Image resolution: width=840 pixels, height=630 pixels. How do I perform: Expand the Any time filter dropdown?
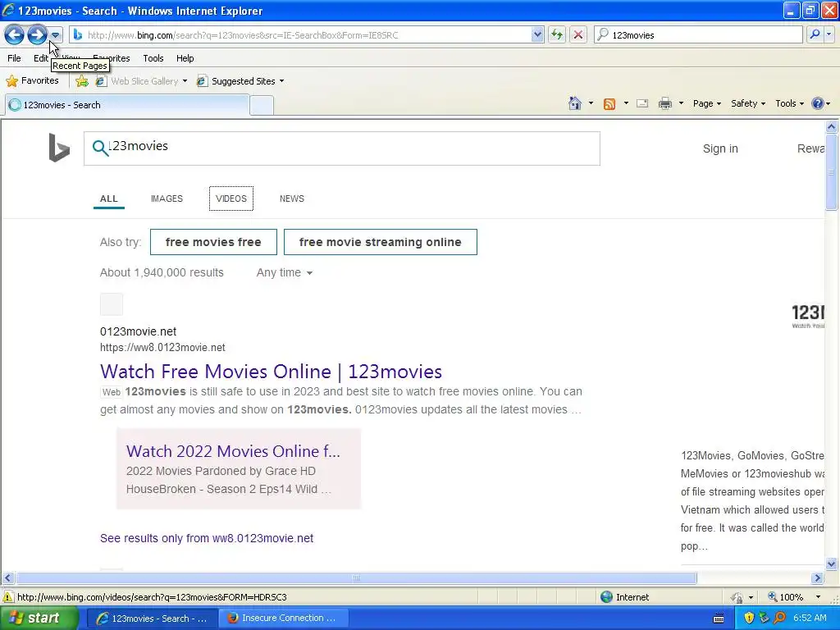coord(284,272)
